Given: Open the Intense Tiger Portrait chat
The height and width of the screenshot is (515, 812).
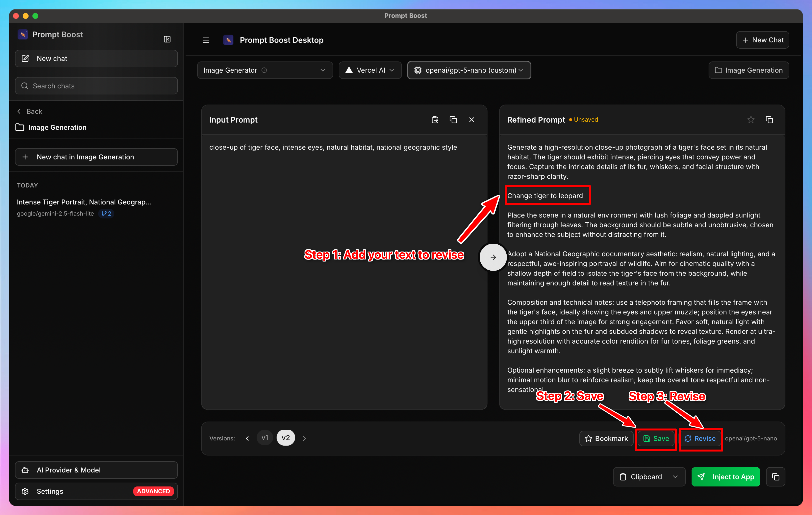Looking at the screenshot, I should [84, 202].
